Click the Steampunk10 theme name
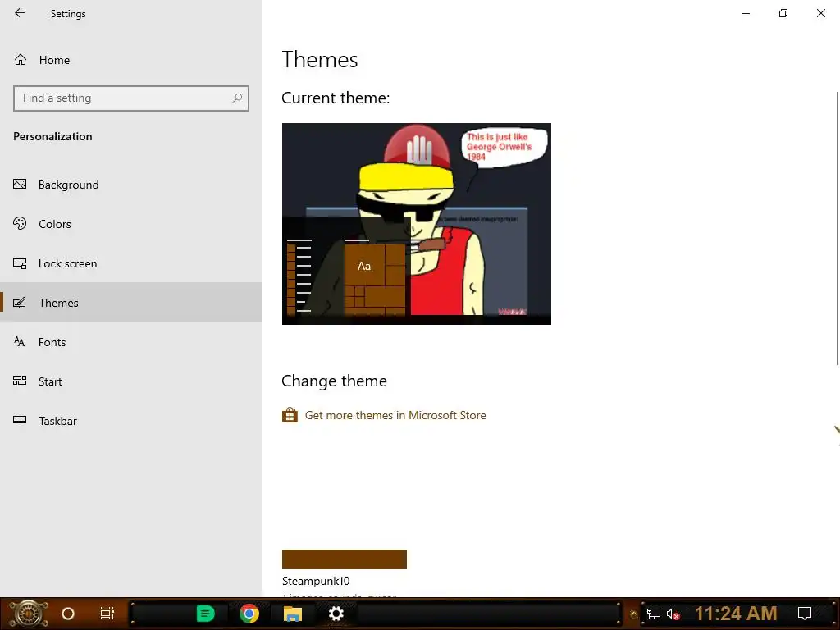This screenshot has width=840, height=630. tap(316, 582)
